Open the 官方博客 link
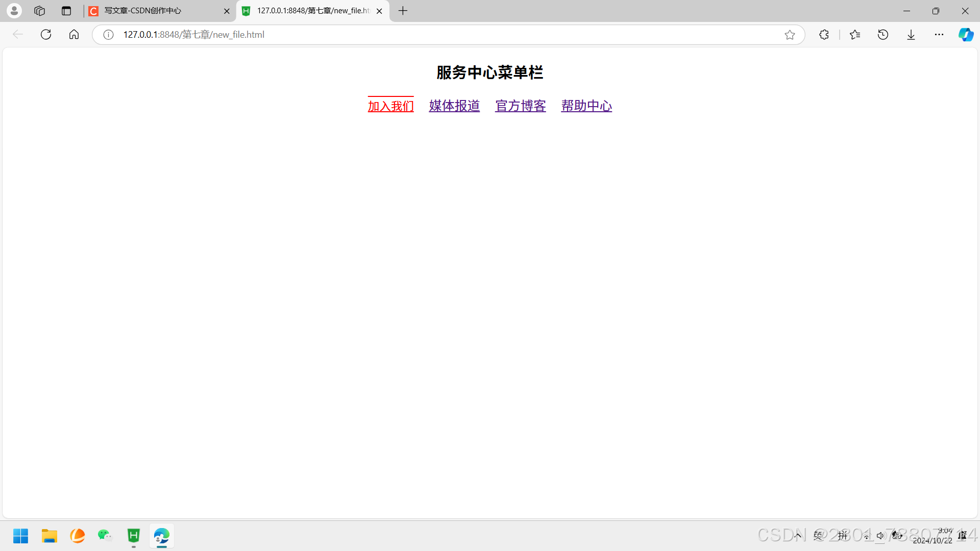 click(x=520, y=106)
